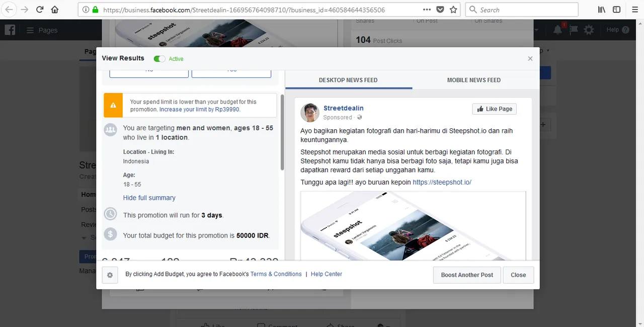
Task: Go back with the browser back arrow
Action: (9, 10)
